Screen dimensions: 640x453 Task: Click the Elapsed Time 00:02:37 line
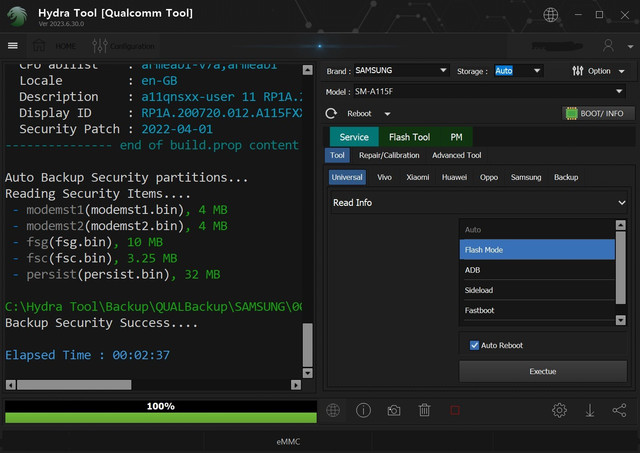(x=87, y=355)
